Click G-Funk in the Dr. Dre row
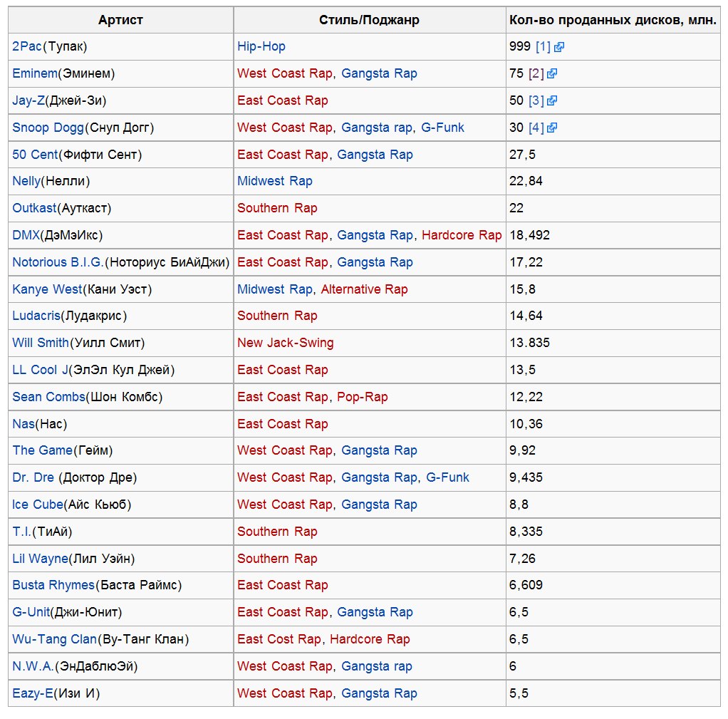The image size is (728, 719). (x=447, y=477)
